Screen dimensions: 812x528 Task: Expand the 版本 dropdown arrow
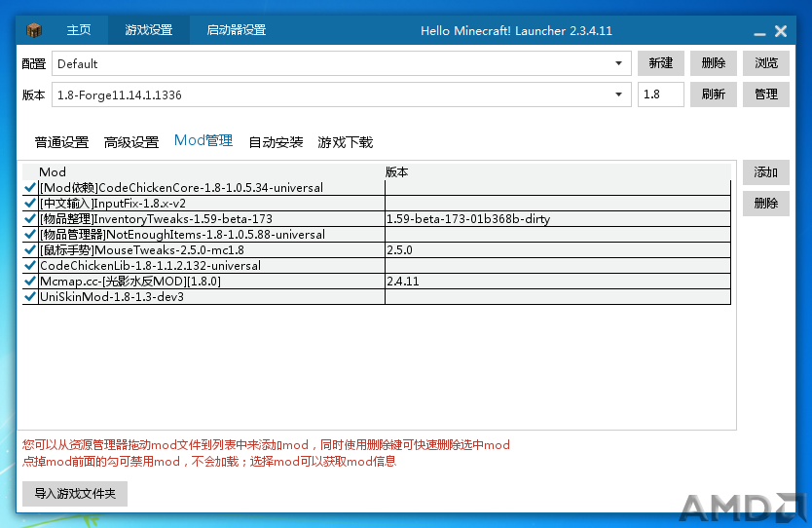pos(618,94)
